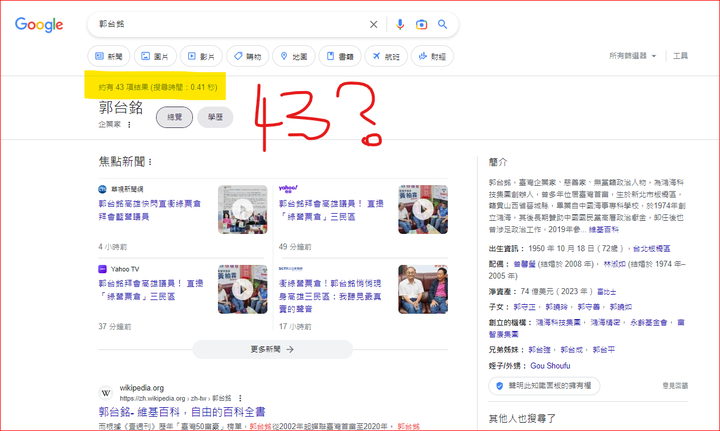Open the 鴻海科技集團 link
The height and width of the screenshot is (431, 720).
tap(558, 323)
